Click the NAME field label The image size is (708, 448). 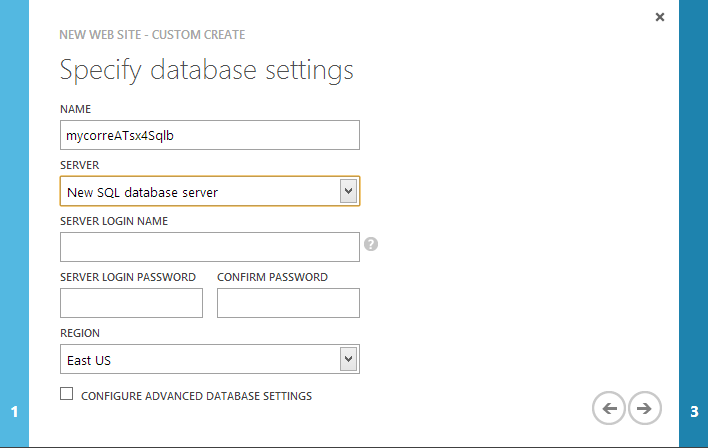click(x=76, y=108)
